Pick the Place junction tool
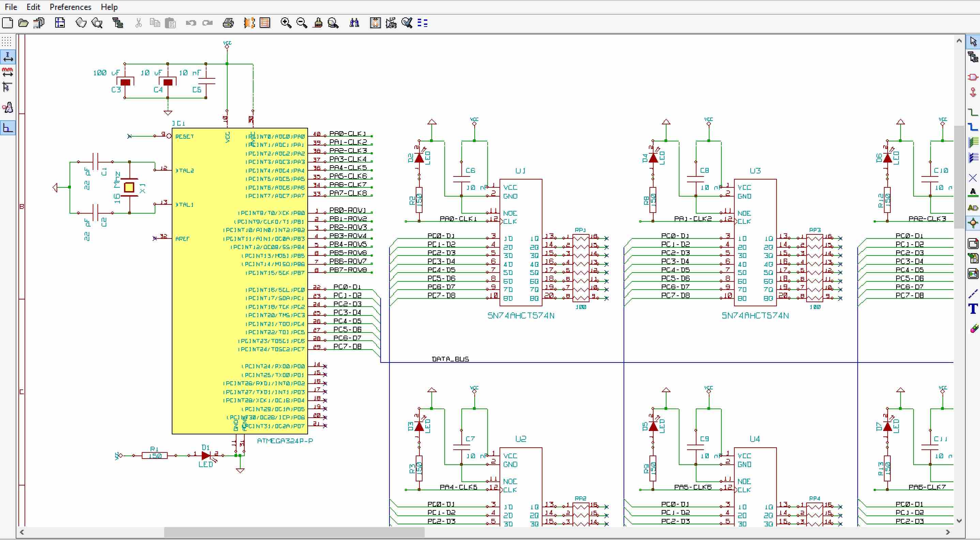Screen dimensions: 980x540 pyautogui.click(x=973, y=223)
